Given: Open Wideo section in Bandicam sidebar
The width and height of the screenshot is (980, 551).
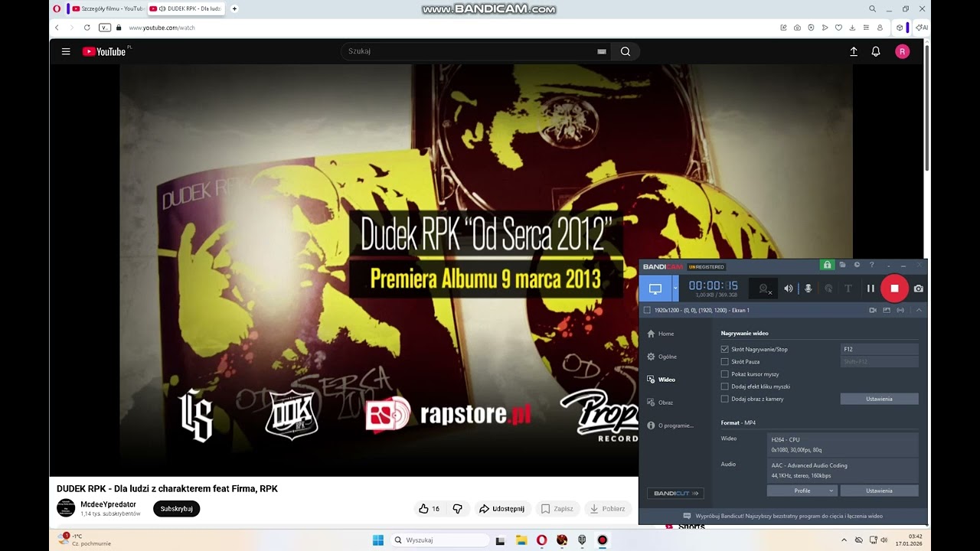Looking at the screenshot, I should click(x=661, y=380).
